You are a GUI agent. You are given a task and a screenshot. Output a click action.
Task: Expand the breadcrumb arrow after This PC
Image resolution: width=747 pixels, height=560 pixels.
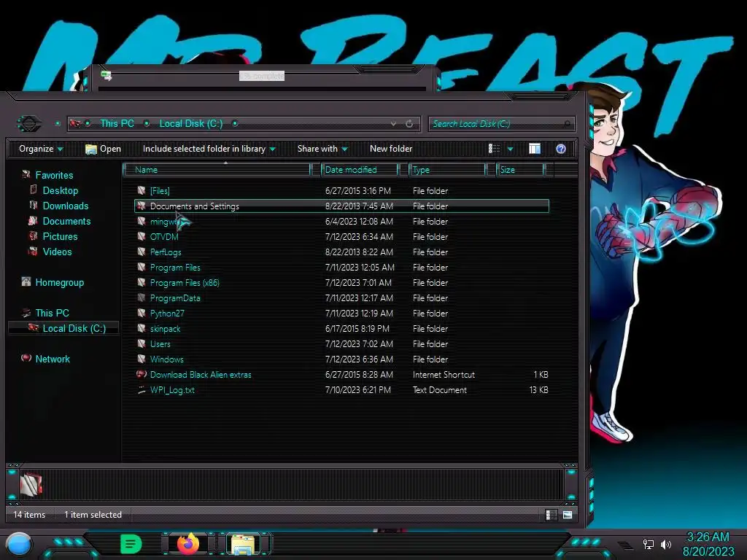pos(147,124)
